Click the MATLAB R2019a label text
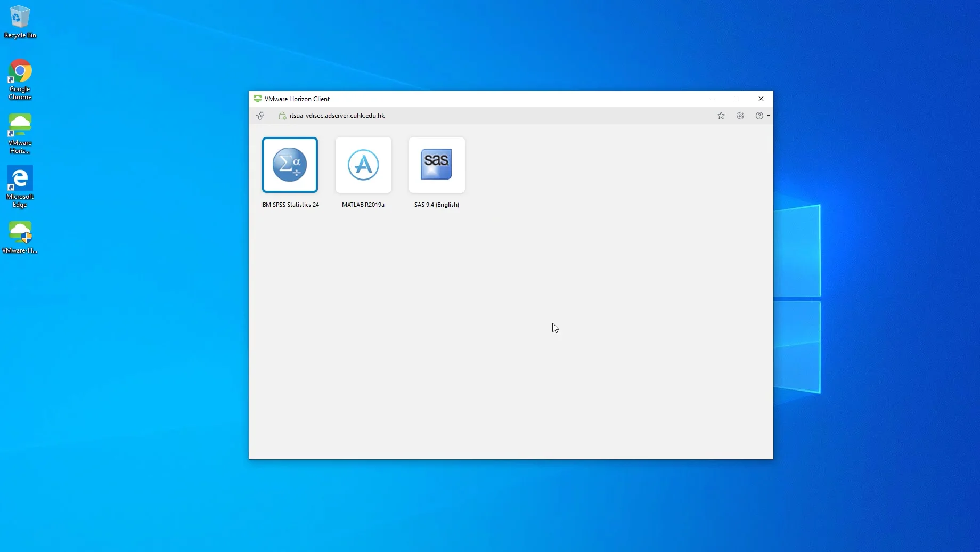The height and width of the screenshot is (552, 980). (363, 204)
